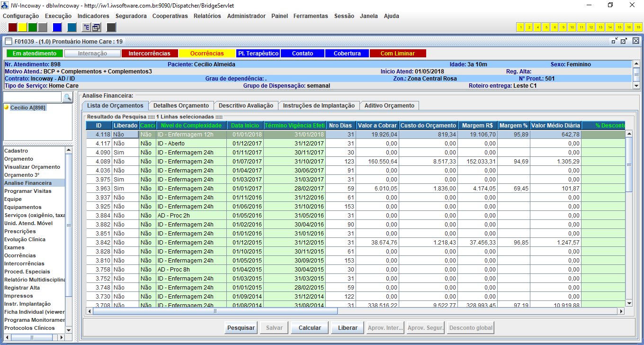
Task: Switch to the Aditivo Orçamento tab
Action: pyautogui.click(x=389, y=106)
